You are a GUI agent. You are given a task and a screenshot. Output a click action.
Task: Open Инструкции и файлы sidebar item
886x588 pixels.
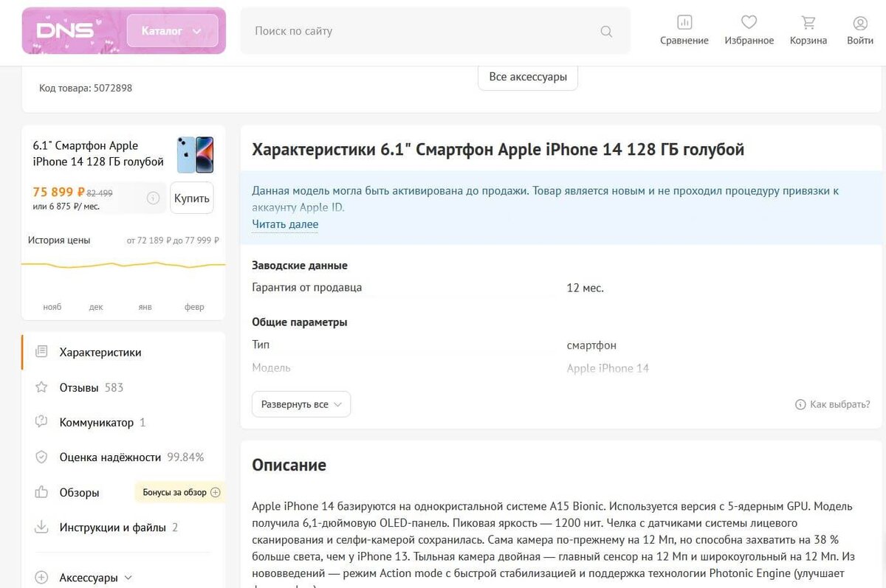[119, 528]
